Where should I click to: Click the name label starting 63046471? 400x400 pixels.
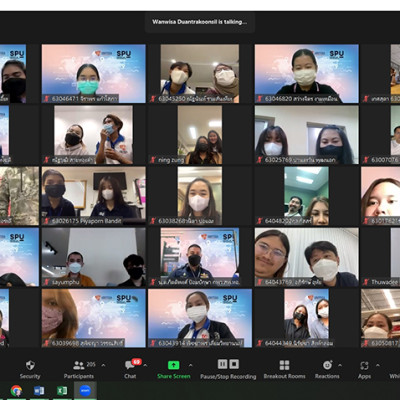coord(85,99)
